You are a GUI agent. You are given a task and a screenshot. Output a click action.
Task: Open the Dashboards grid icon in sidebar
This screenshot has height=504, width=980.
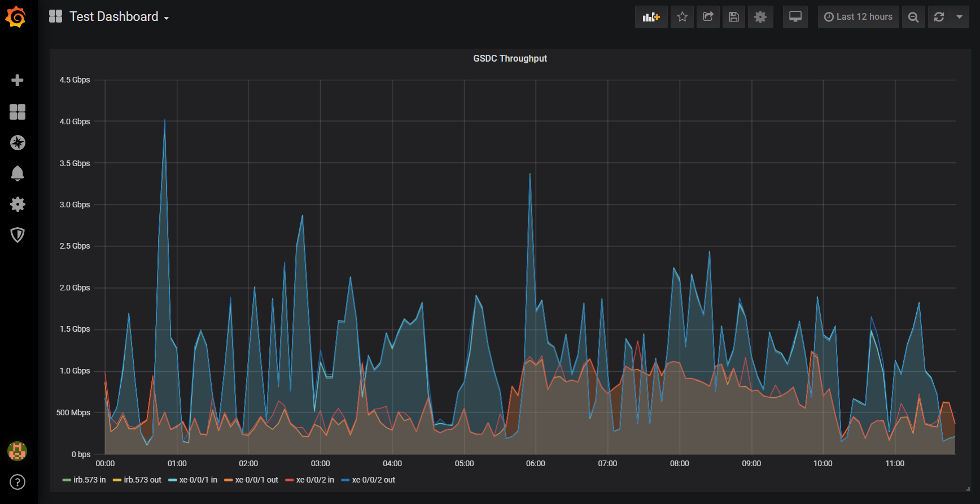pos(17,112)
